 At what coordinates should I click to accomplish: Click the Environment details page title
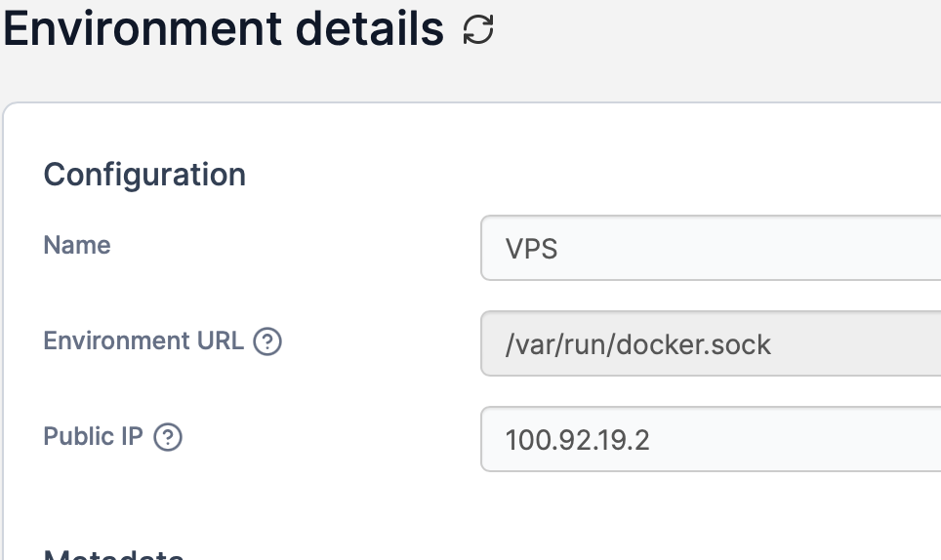click(225, 29)
